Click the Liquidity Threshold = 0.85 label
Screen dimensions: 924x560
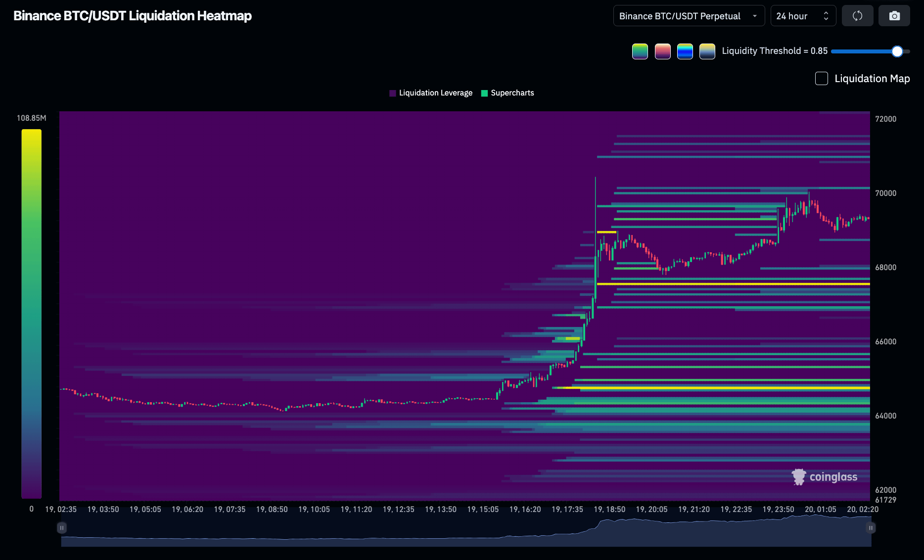[x=775, y=51]
